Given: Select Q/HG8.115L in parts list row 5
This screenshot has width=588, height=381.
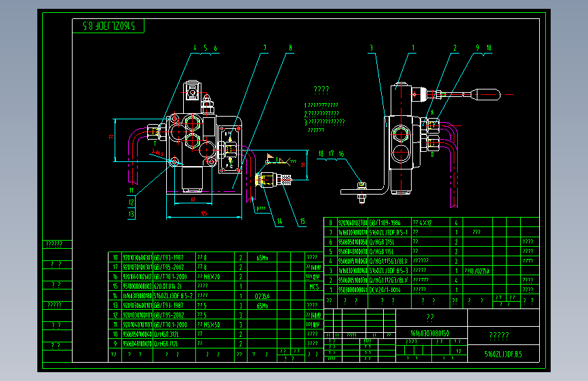Looking at the screenshot, I should [x=382, y=252].
